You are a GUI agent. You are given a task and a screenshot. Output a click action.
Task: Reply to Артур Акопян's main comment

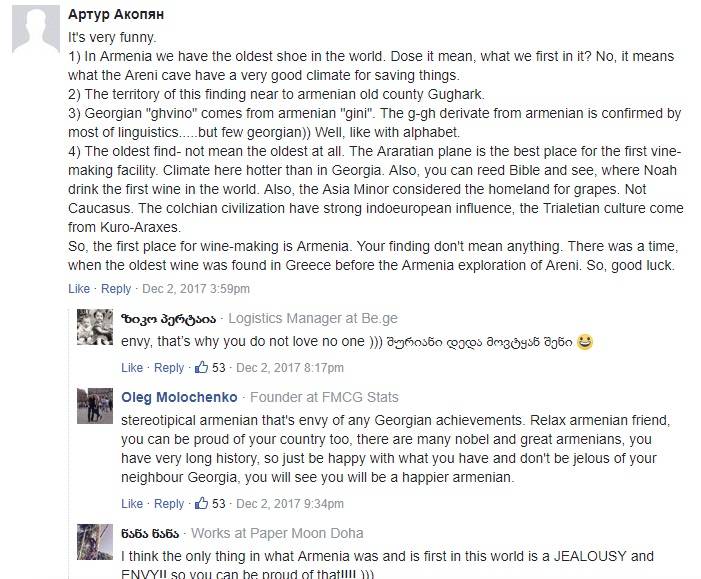click(x=116, y=289)
